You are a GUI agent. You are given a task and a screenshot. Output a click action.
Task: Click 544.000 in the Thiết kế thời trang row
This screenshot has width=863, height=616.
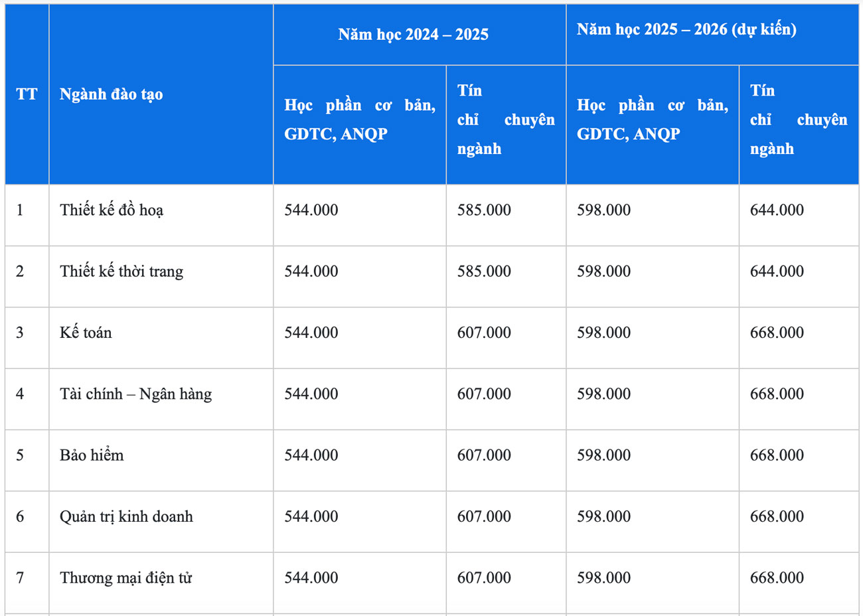311,271
